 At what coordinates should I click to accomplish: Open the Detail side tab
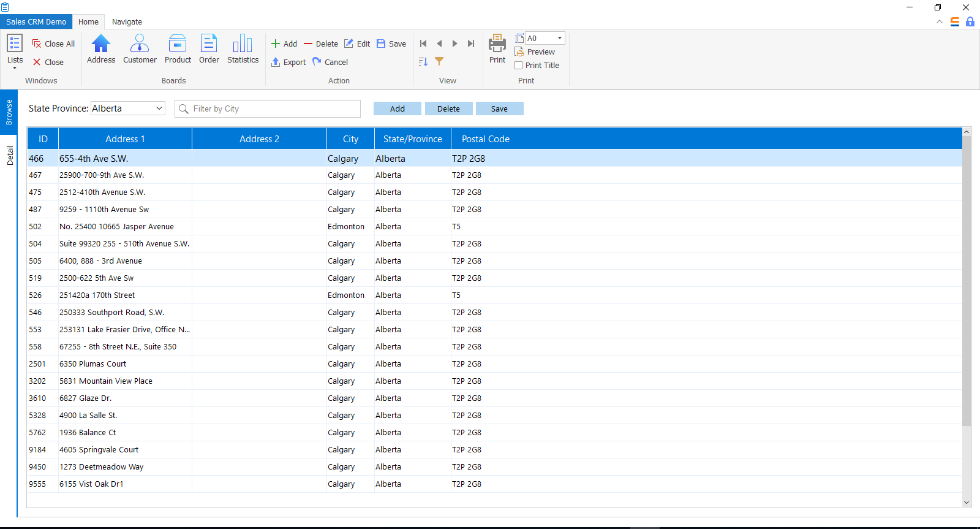(x=10, y=156)
